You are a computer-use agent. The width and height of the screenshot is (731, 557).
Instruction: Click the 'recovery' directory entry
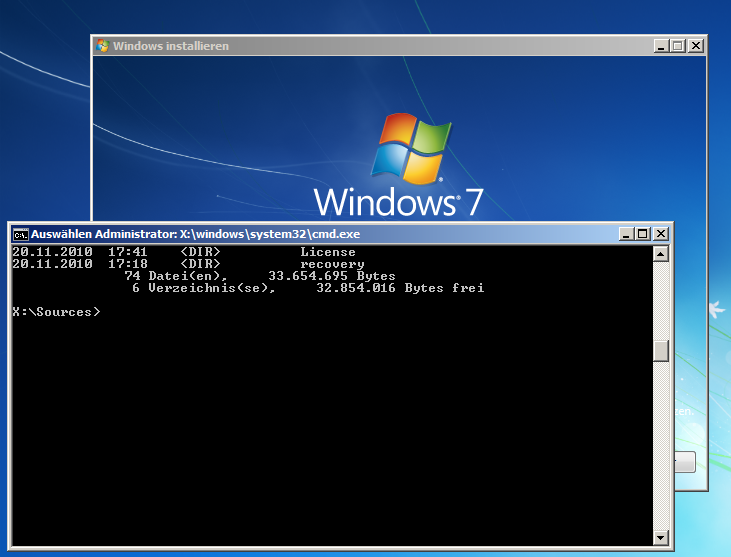tap(332, 264)
